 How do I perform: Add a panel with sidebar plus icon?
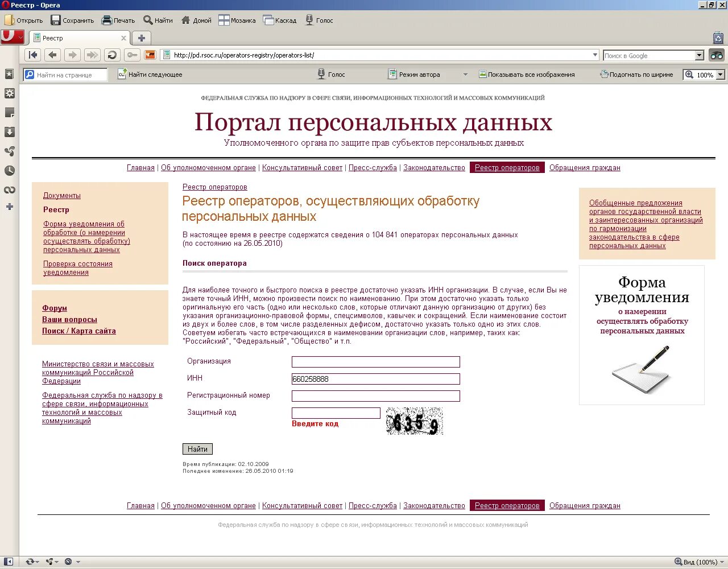coord(9,207)
